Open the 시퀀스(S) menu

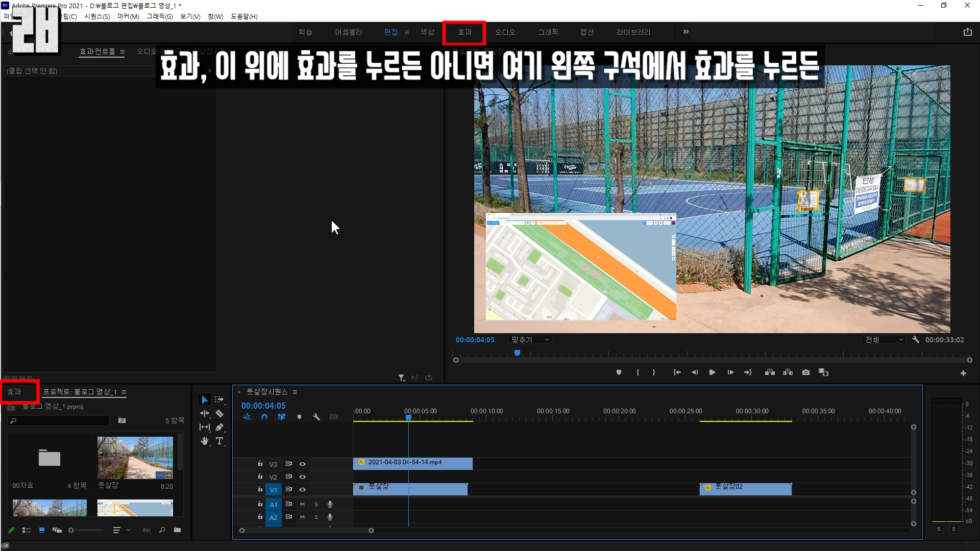[97, 17]
